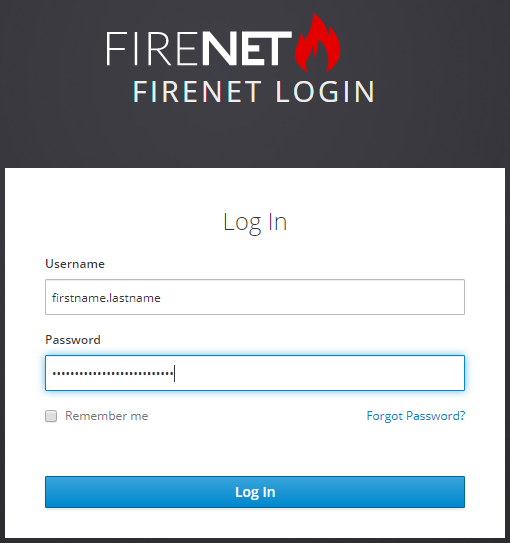Open the Forgot Password? link
Image resolution: width=510 pixels, height=543 pixels.
[415, 416]
